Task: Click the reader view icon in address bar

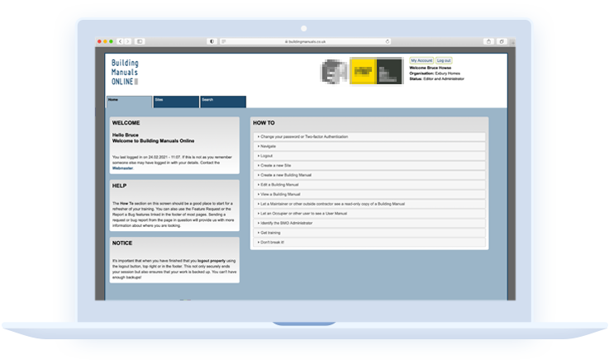Action: [224, 41]
